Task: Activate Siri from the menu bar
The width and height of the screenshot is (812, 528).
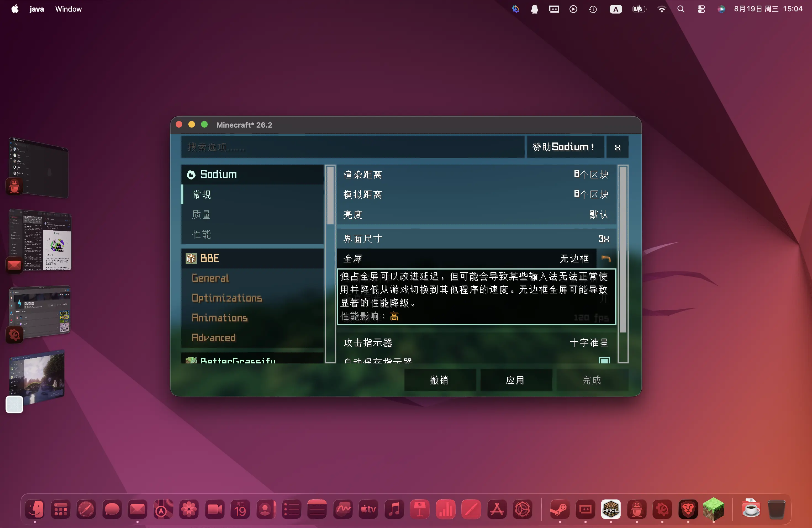Action: pyautogui.click(x=721, y=9)
